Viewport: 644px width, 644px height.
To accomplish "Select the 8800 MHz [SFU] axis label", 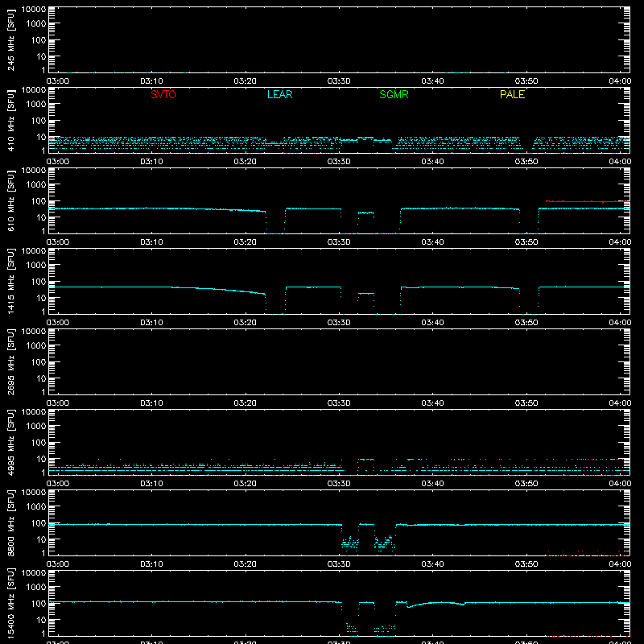I will tap(10, 522).
